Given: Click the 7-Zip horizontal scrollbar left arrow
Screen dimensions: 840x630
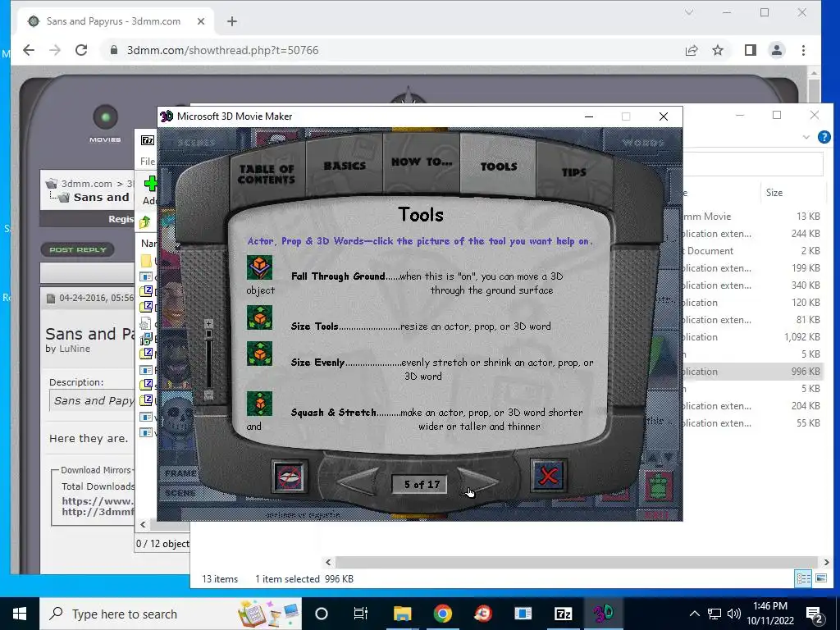Looking at the screenshot, I should (143, 524).
